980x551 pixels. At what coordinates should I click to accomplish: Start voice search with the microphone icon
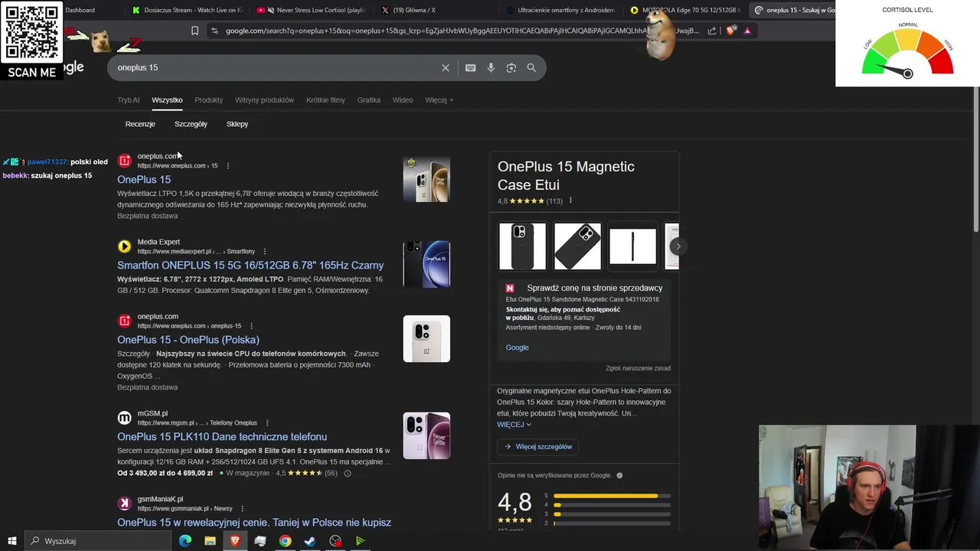pos(491,67)
